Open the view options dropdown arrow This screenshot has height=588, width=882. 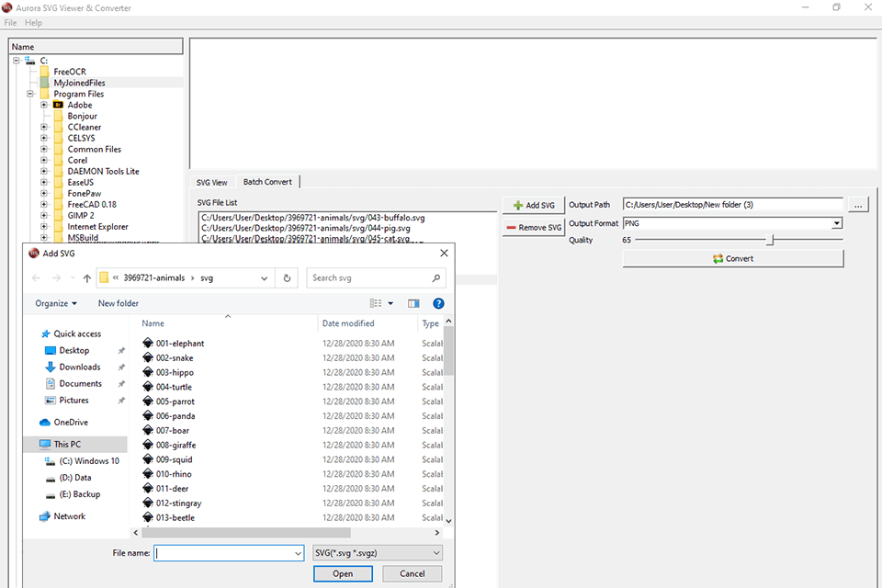click(x=390, y=303)
